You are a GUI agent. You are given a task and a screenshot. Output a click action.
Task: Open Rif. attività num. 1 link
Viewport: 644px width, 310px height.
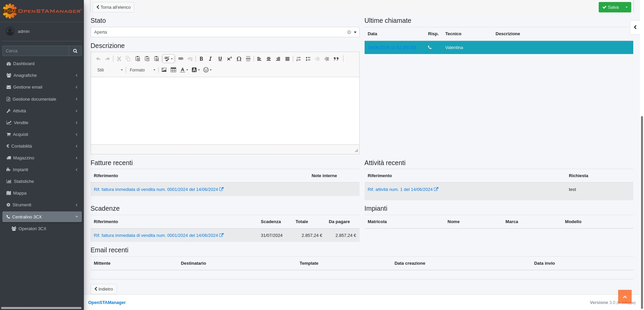click(400, 190)
